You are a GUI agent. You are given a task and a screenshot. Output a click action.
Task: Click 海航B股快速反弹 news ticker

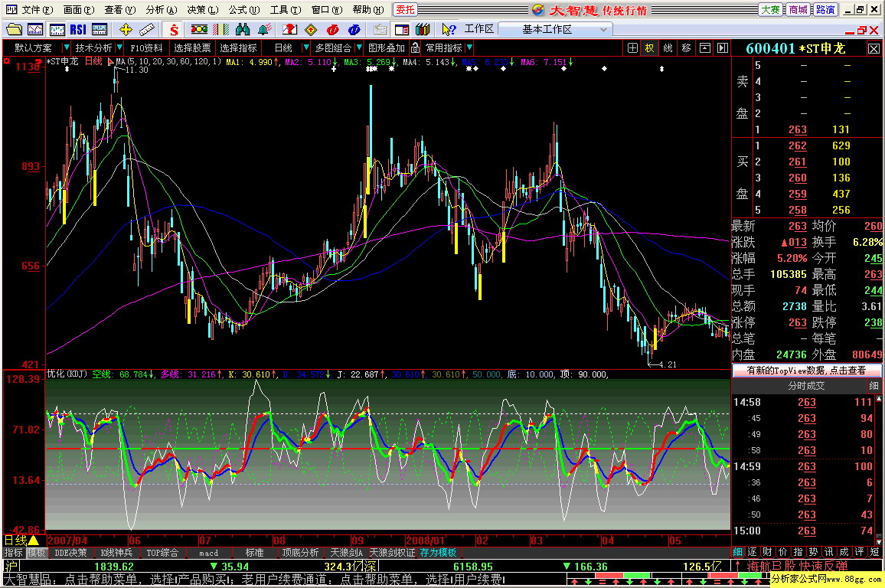pyautogui.click(x=797, y=566)
